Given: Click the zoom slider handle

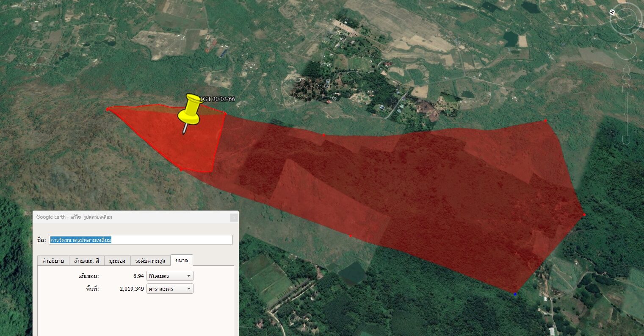Looking at the screenshot, I should point(627,114).
